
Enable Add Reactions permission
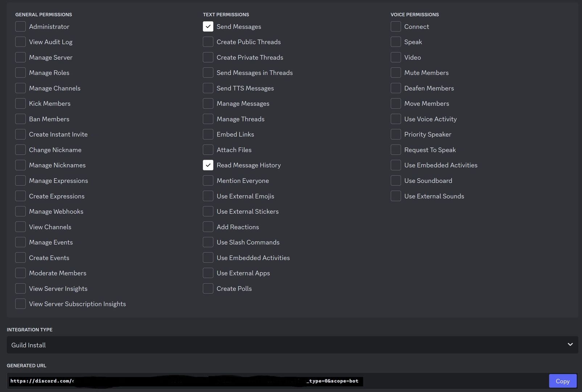pyautogui.click(x=208, y=227)
